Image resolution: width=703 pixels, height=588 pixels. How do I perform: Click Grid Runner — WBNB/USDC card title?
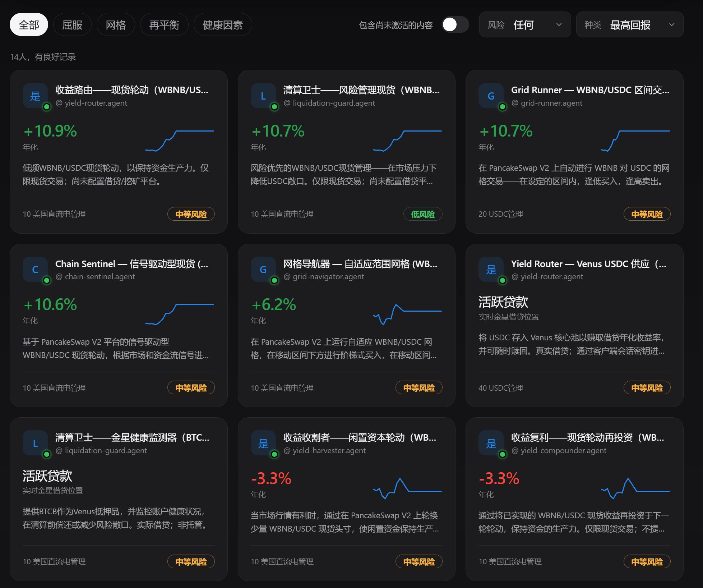590,90
